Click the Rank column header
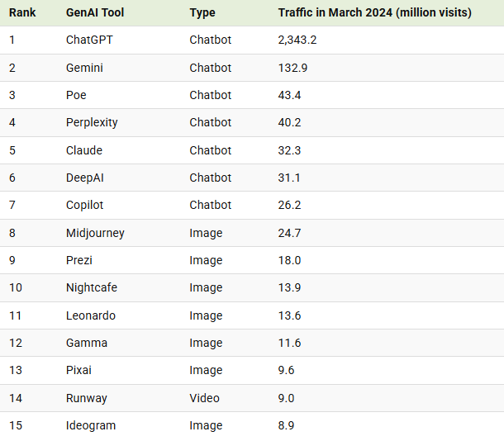Image resolution: width=504 pixels, height=441 pixels. pyautogui.click(x=22, y=13)
